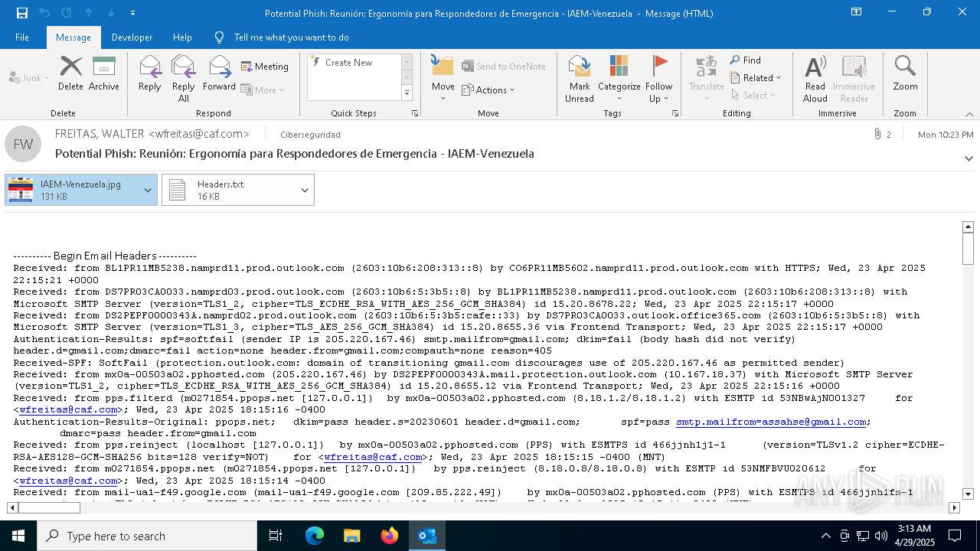Switch to the Message tab
The height and width of the screenshot is (551, 980).
click(x=73, y=37)
